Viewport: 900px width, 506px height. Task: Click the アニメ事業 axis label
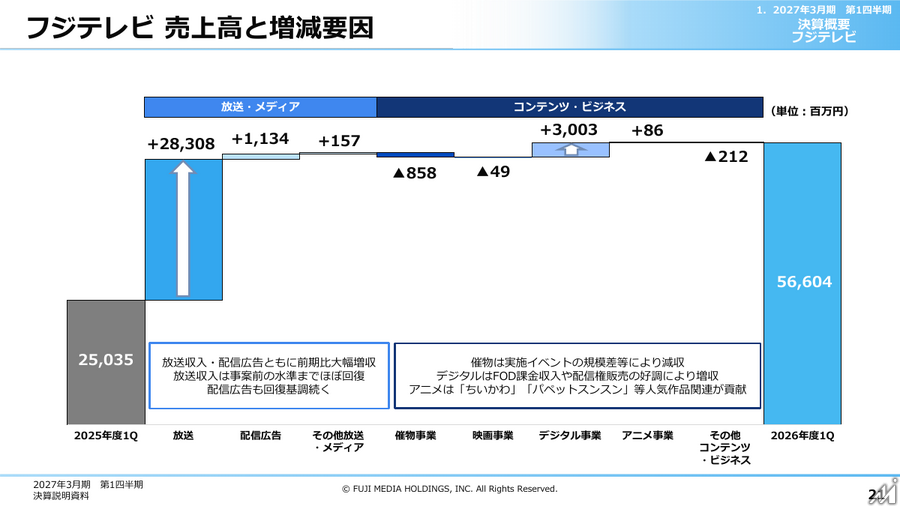click(x=647, y=435)
